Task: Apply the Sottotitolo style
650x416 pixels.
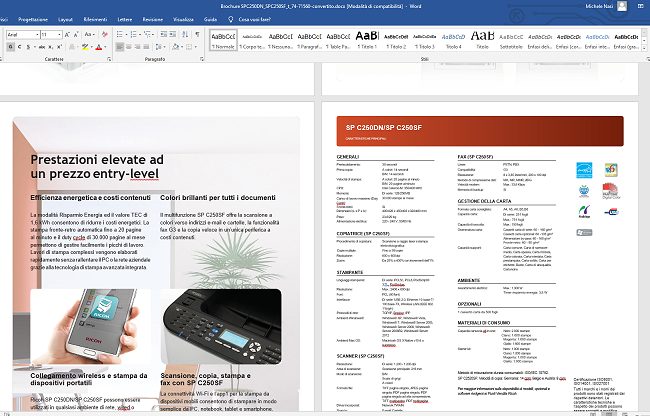Action: click(511, 40)
